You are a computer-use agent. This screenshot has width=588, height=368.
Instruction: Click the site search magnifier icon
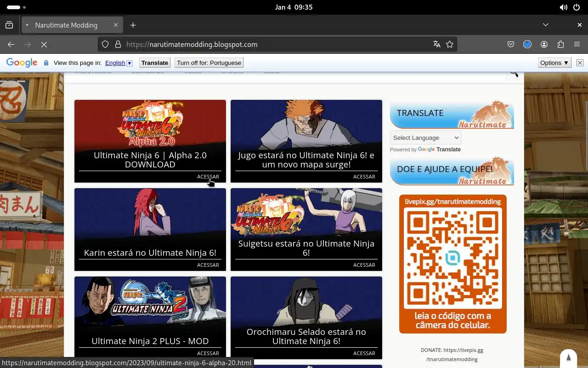click(x=514, y=73)
